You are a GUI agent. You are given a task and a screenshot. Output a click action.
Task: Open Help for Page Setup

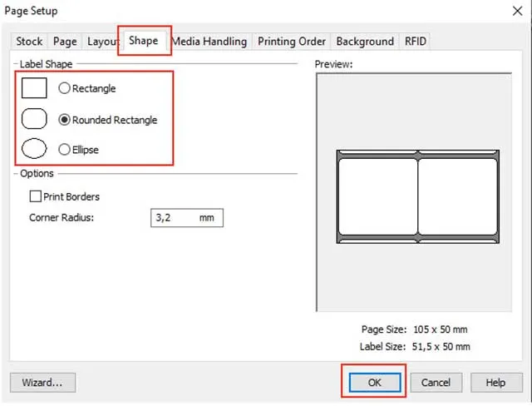[495, 383]
